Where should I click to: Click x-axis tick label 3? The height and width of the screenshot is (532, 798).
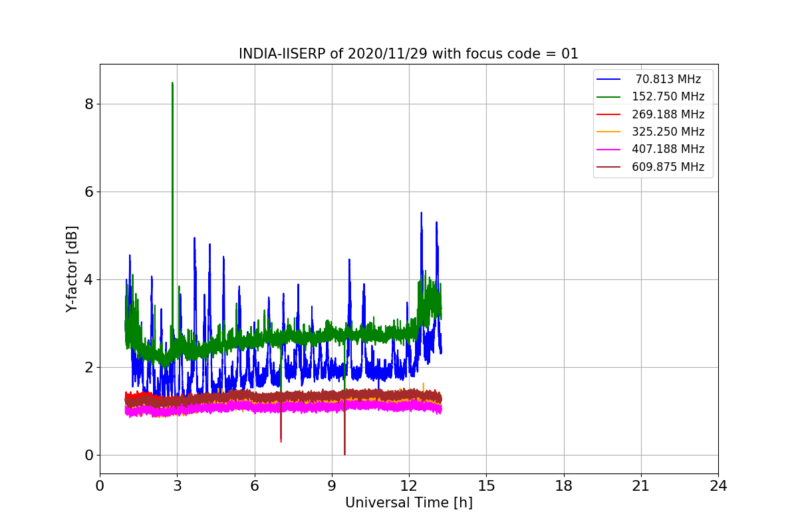(178, 485)
